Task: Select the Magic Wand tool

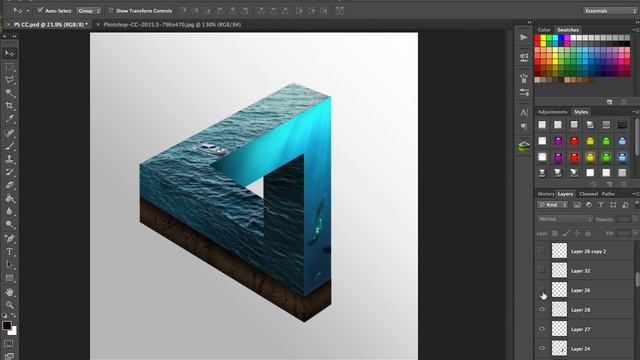Action: tap(9, 93)
